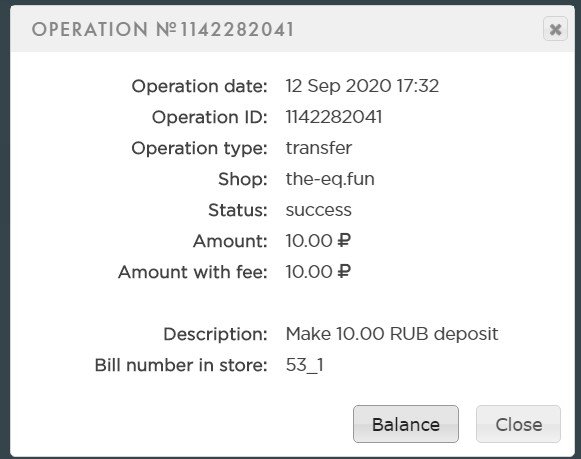Click the transfer operation type value
Viewport: 581px width, 459px height.
coord(319,148)
